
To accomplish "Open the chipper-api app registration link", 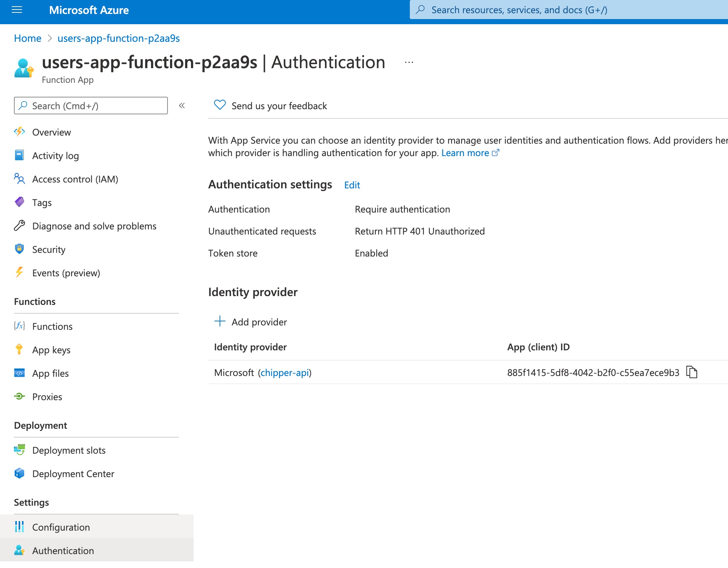I will [x=285, y=372].
